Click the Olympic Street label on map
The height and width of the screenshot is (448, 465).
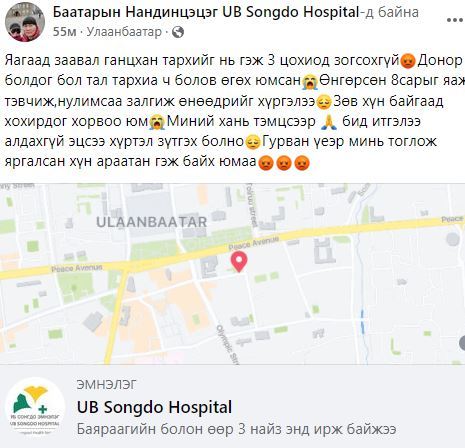[x=228, y=344]
